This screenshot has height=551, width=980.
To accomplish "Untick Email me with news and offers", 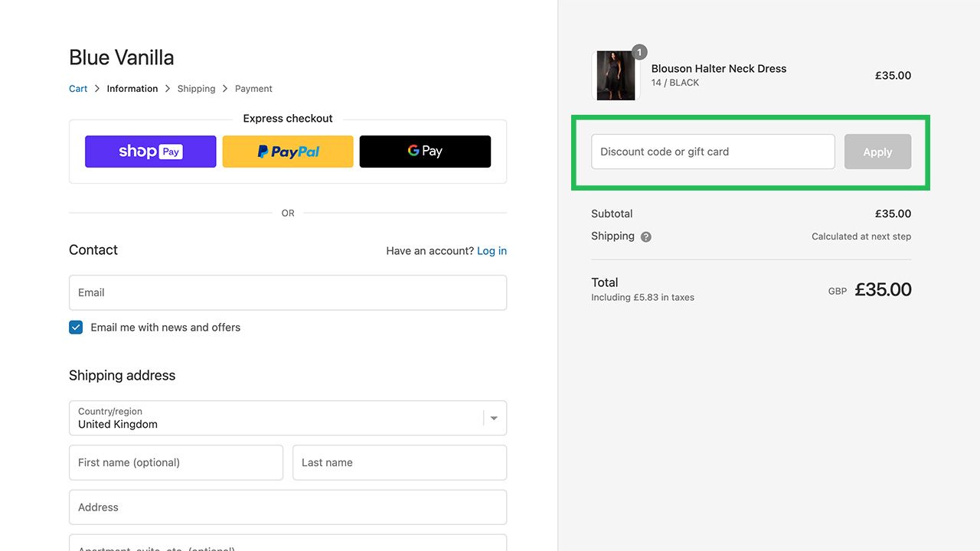I will click(76, 328).
